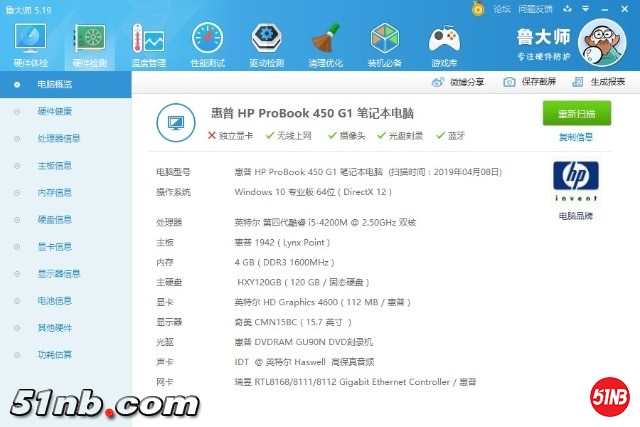Click the 复制信息 copy info link

point(576,137)
